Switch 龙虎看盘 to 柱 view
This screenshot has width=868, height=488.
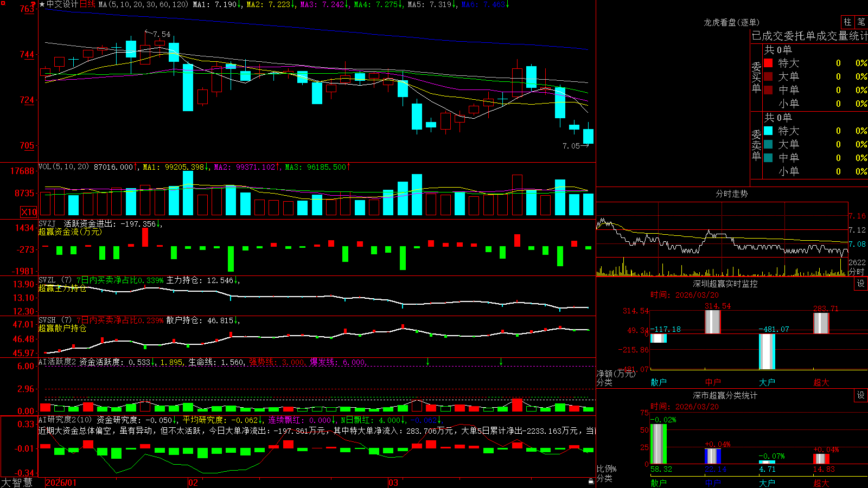point(847,22)
